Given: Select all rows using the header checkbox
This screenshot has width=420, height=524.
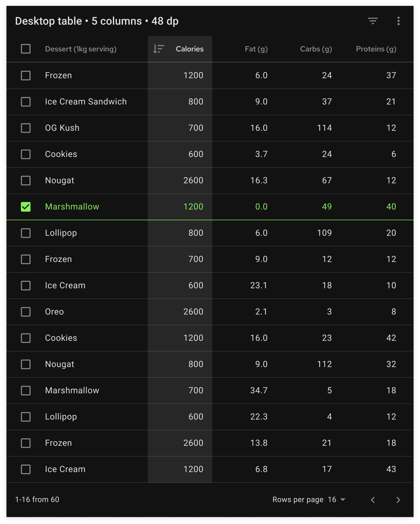Looking at the screenshot, I should tap(26, 49).
